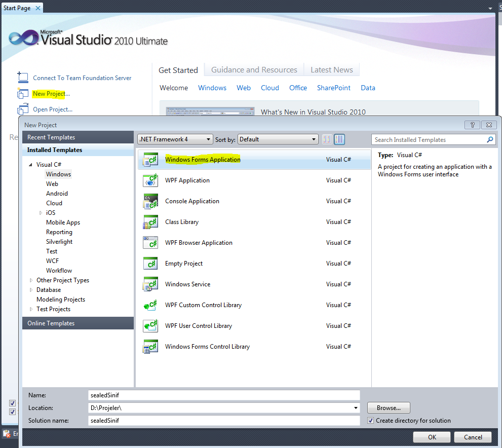
Task: Open the Sort by Default dropdown
Action: click(278, 139)
